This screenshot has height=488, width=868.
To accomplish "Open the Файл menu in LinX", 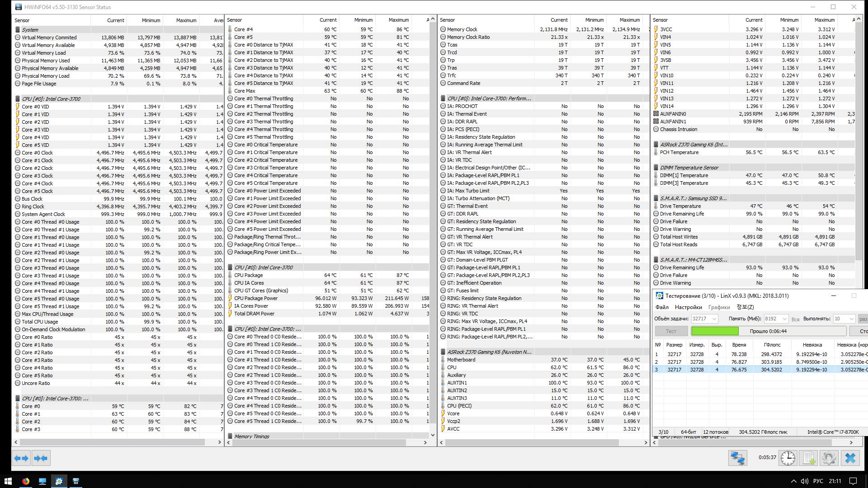I will 662,307.
